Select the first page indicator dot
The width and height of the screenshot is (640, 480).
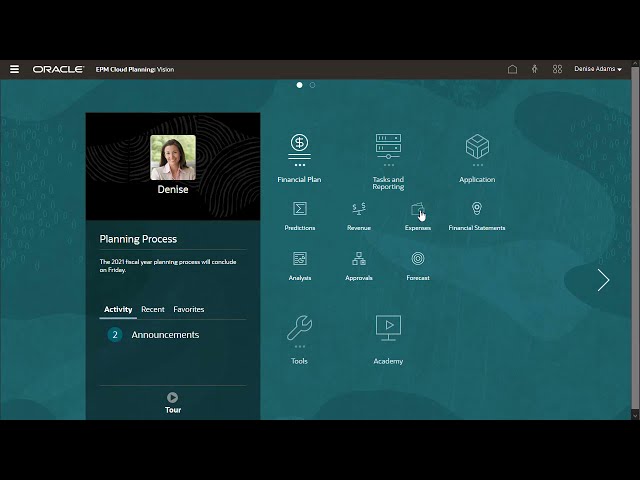pyautogui.click(x=300, y=85)
